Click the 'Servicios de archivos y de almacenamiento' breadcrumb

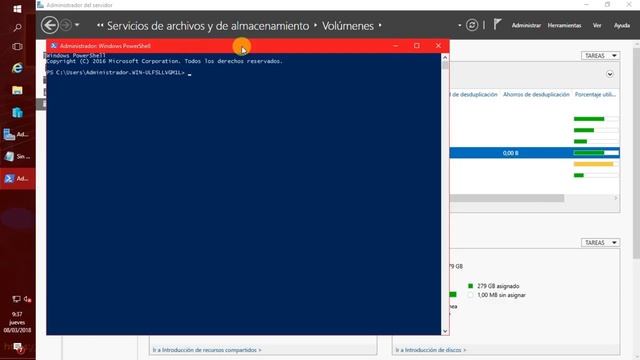tap(208, 26)
